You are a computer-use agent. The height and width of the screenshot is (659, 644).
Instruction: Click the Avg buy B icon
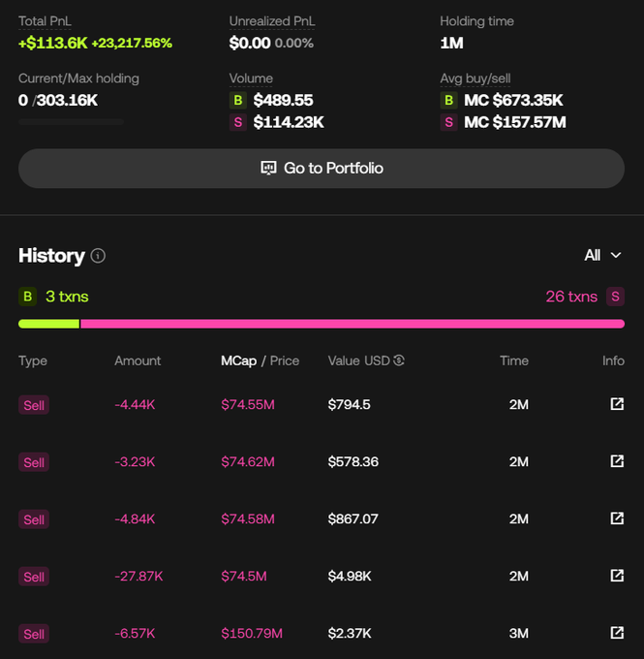coord(448,100)
